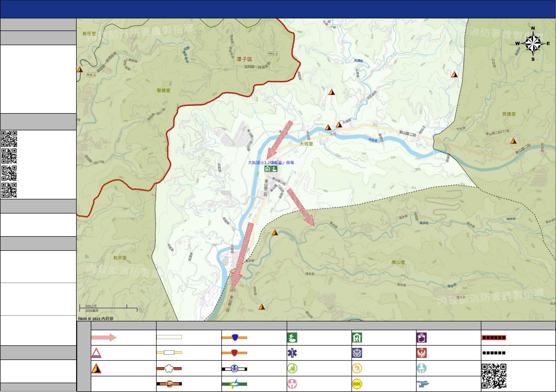Click the landslide marker near the compass rose
Viewport: 556px width, 392px height.
(x=454, y=74)
